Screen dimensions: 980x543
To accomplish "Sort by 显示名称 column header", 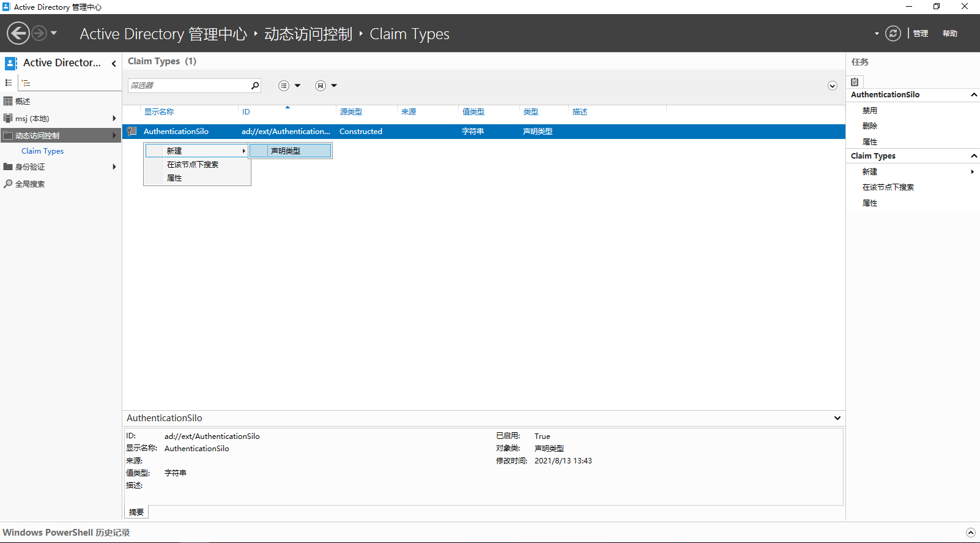I will point(159,112).
